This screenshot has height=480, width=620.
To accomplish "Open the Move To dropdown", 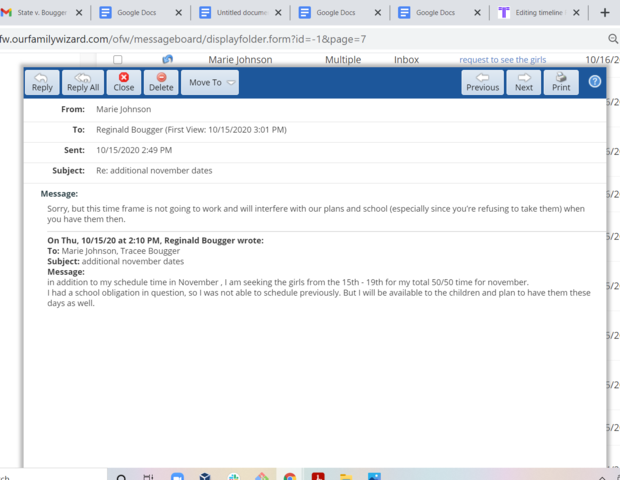I will pos(210,83).
